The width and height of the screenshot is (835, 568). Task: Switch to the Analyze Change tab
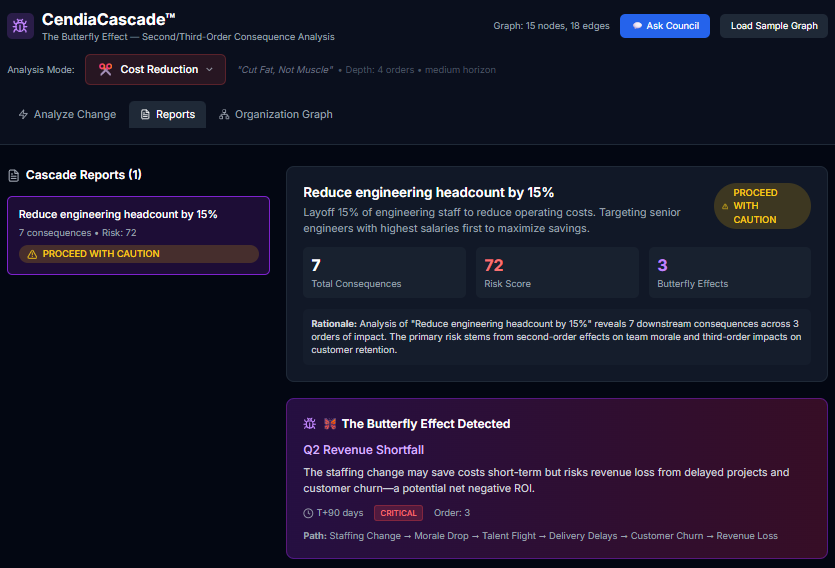coord(67,115)
